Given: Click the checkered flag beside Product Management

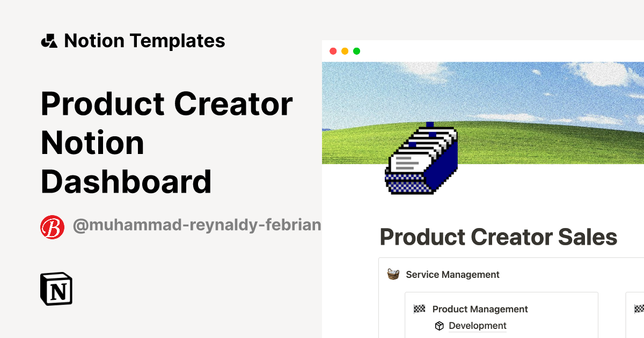Looking at the screenshot, I should 420,309.
